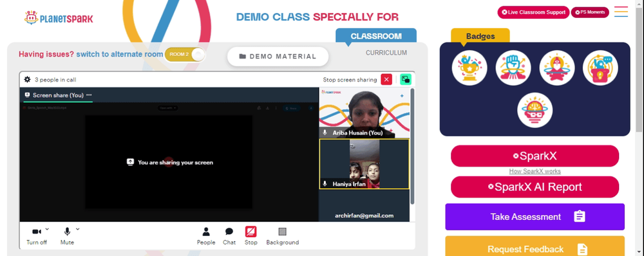Open the People panel
Viewport: 644px width, 256px height.
pos(206,236)
